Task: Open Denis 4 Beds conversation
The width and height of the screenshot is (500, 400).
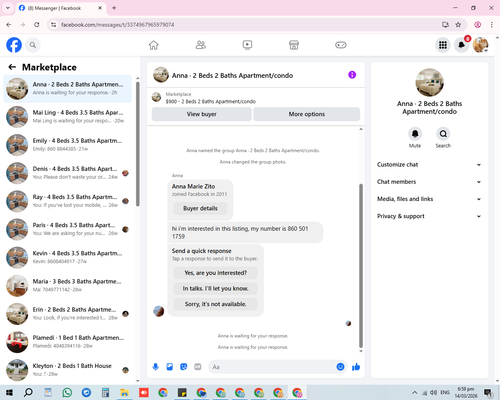Action: pos(67,173)
